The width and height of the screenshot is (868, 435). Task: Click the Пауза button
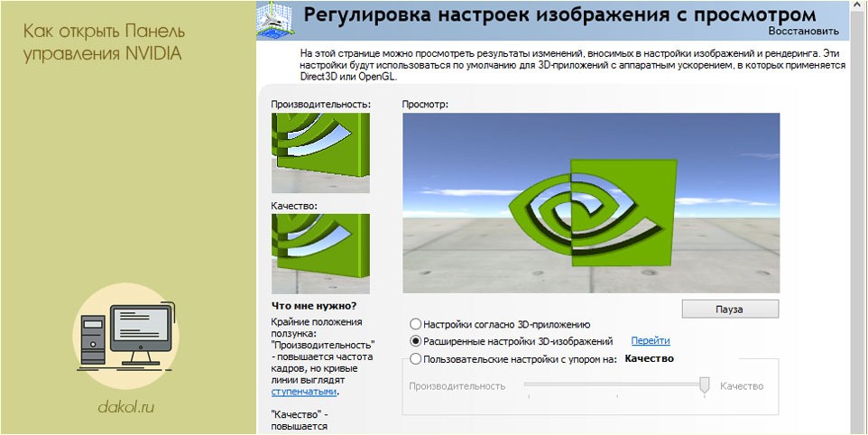[730, 309]
